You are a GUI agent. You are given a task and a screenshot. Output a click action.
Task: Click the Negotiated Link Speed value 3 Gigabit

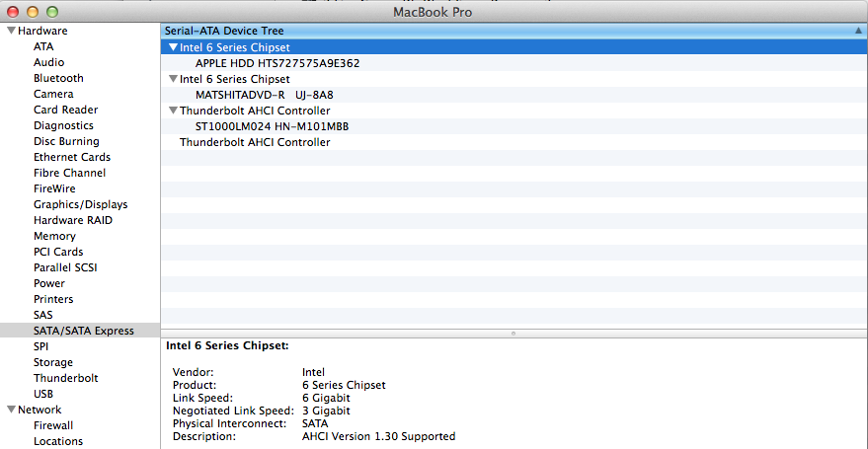pos(326,411)
